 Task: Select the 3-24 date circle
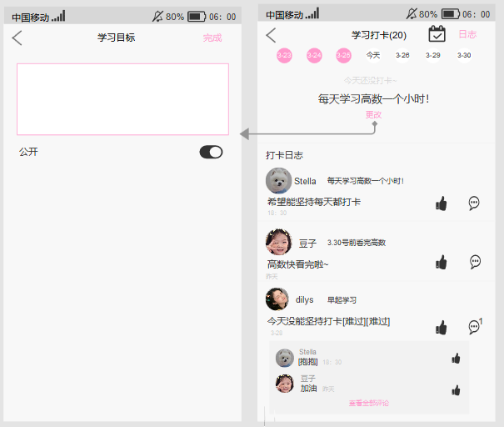tap(314, 55)
